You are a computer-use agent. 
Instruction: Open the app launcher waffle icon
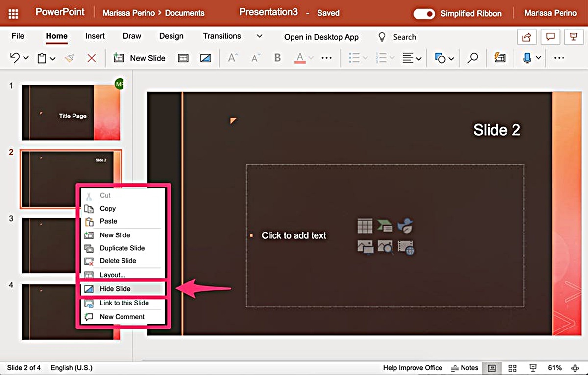point(14,13)
